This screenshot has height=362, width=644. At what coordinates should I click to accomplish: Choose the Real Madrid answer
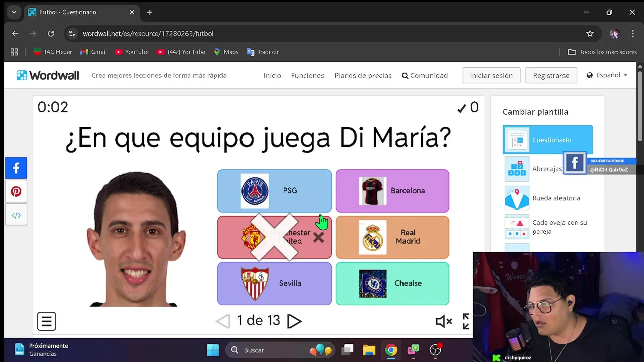tap(392, 237)
